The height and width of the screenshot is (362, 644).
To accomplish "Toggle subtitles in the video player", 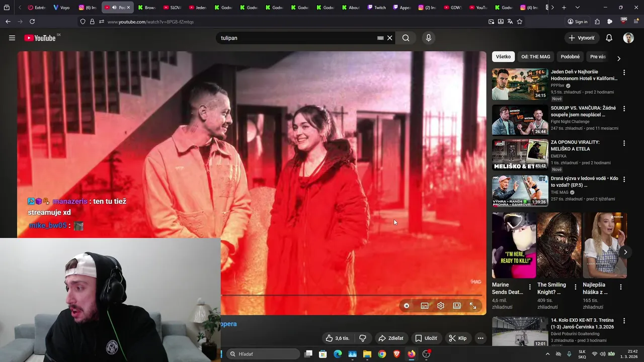I will 425,306.
